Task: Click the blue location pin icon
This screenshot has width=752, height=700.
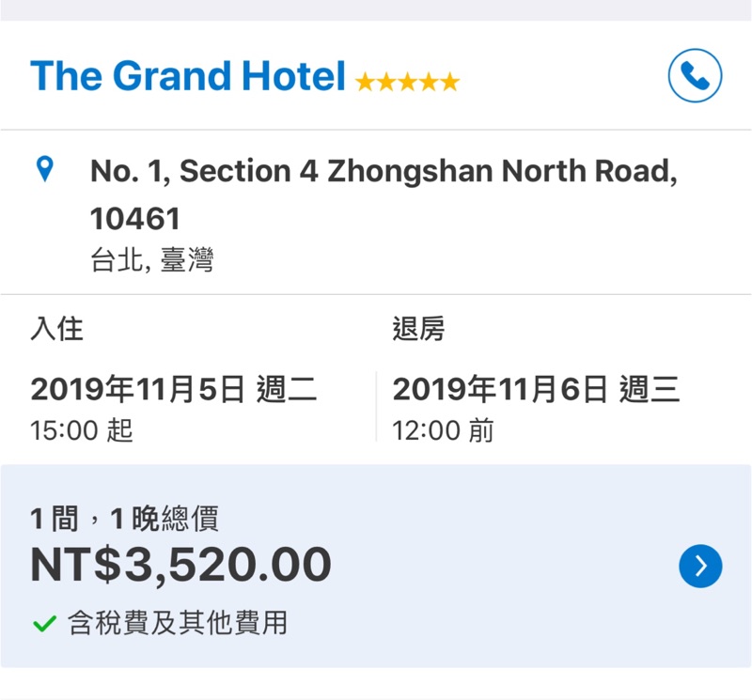Action: 44,170
